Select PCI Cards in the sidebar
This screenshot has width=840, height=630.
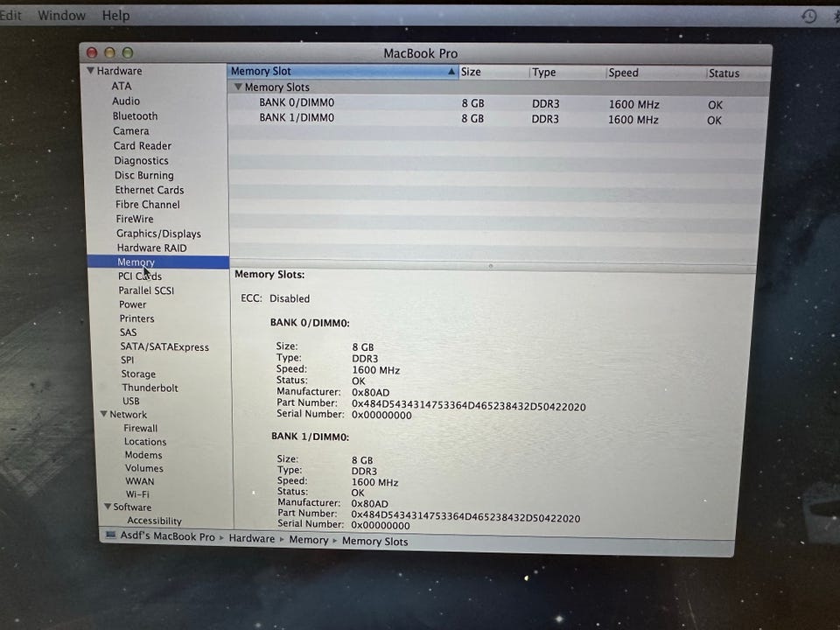tap(140, 276)
